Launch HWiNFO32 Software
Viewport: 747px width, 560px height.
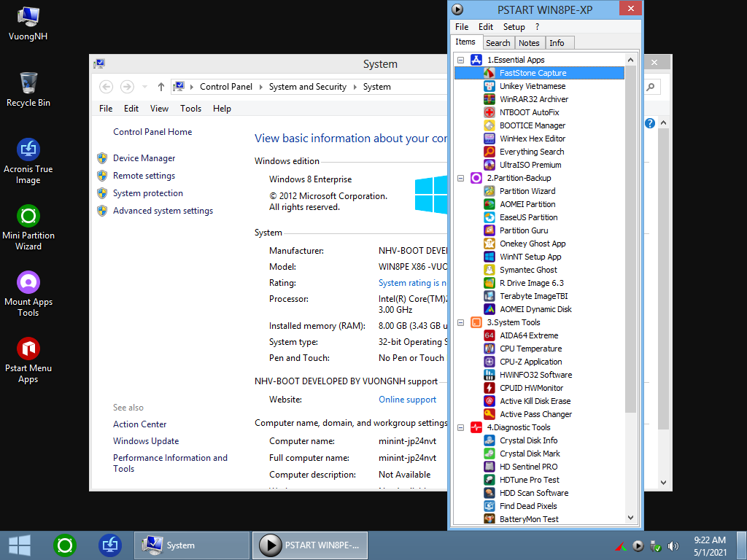coord(535,375)
